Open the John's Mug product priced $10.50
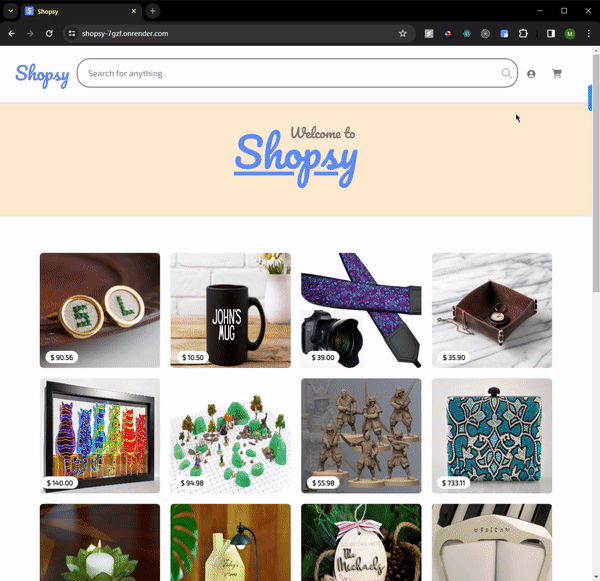 point(230,310)
